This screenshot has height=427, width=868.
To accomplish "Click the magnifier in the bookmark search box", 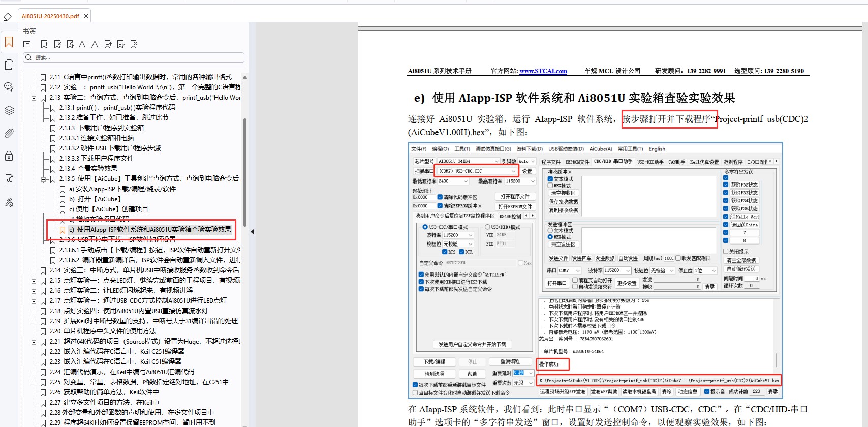I will click(x=28, y=57).
